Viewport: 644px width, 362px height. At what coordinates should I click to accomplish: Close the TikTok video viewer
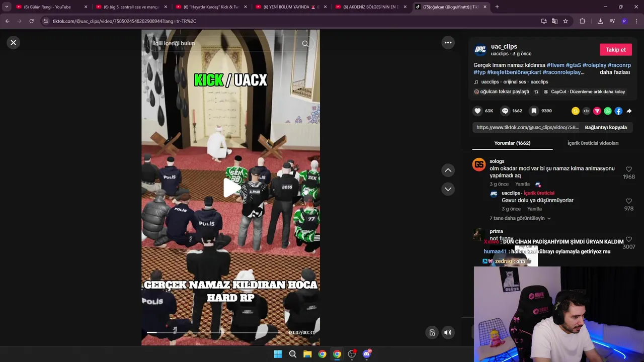coord(14,43)
